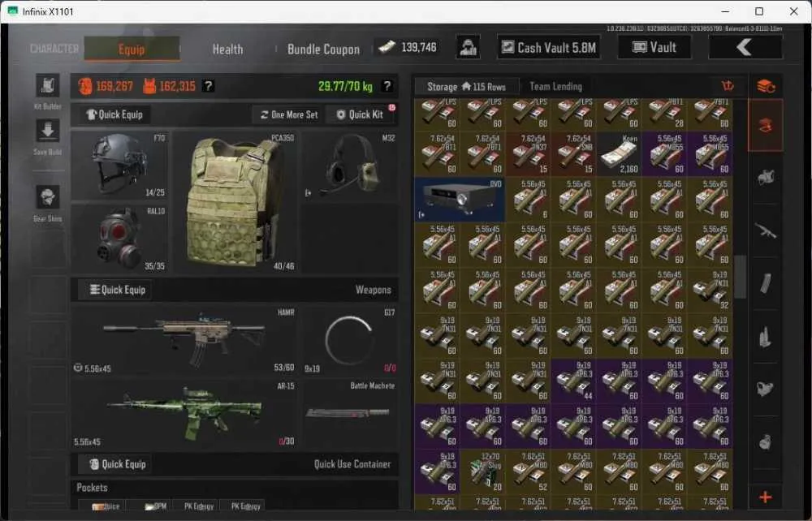This screenshot has height=521, width=812.
Task: Select the Battle Machete melee slot
Action: click(350, 414)
